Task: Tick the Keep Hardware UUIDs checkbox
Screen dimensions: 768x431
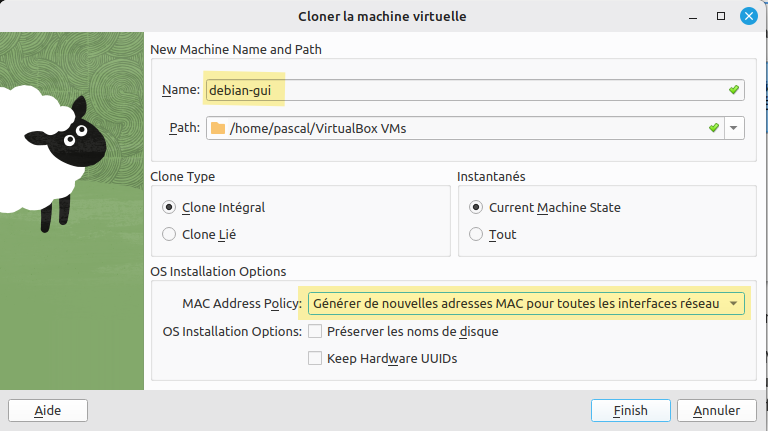Action: (x=315, y=358)
